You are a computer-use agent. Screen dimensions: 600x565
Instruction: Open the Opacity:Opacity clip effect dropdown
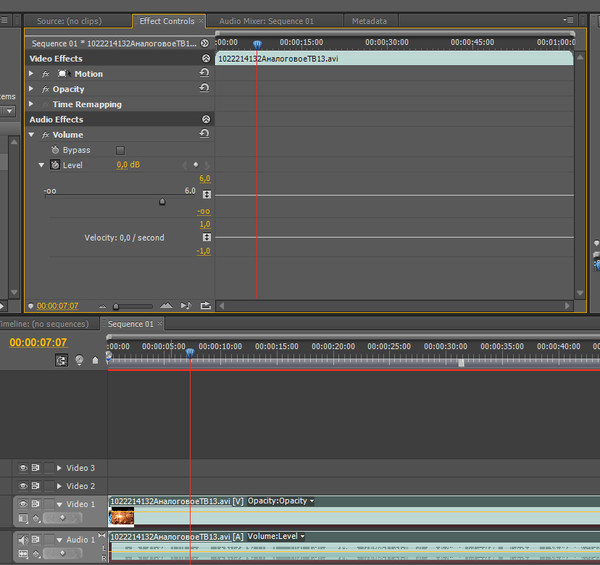[281, 501]
